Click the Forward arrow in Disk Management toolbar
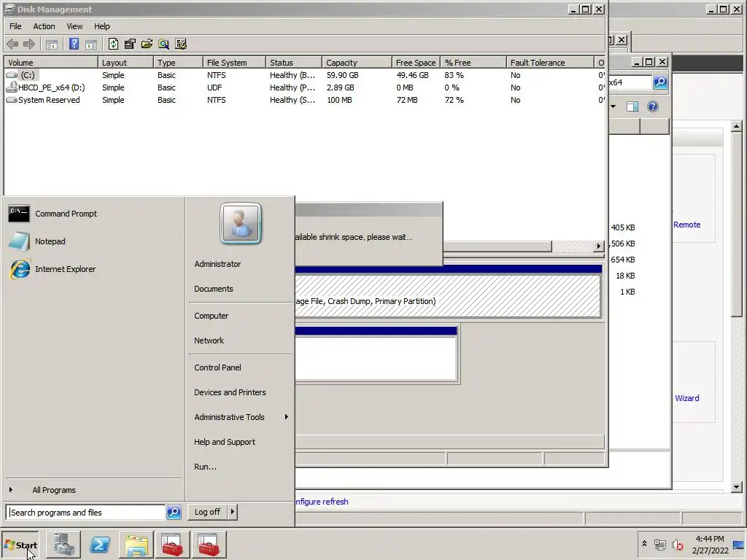This screenshot has width=747, height=560. [29, 44]
